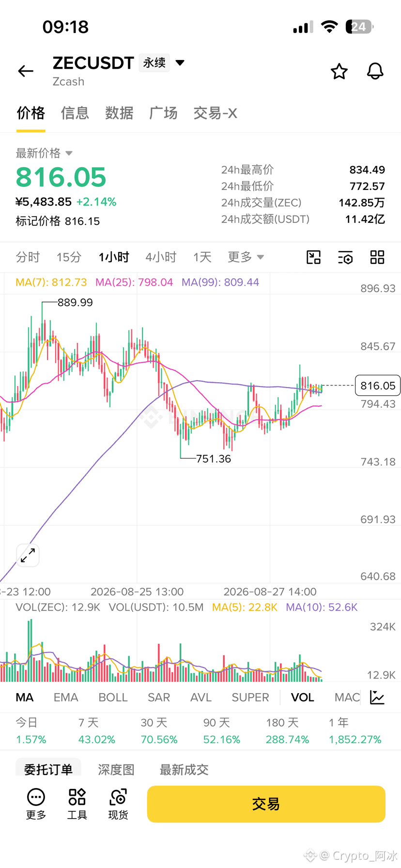Select the 1天 timeframe
This screenshot has width=401, height=868.
[202, 257]
